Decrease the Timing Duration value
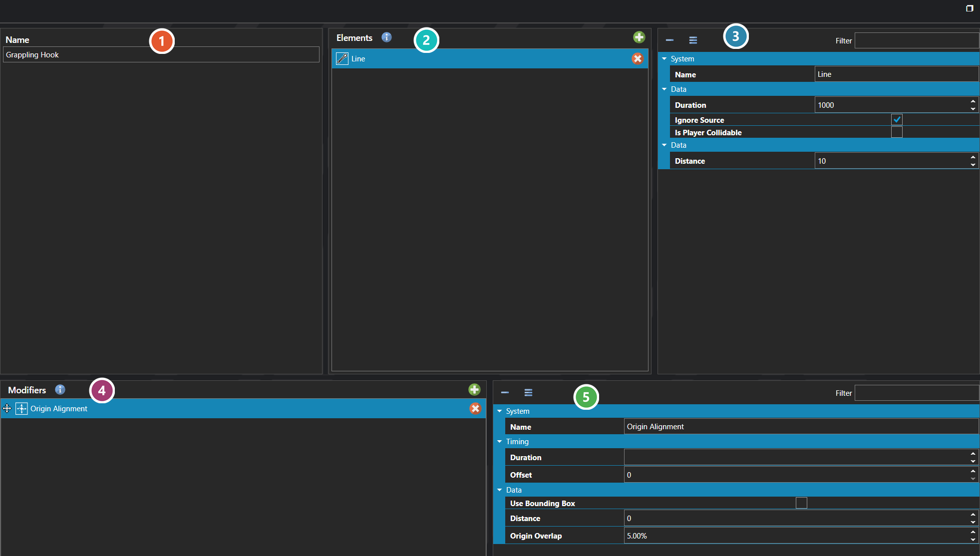Viewport: 980px width, 556px height. point(973,461)
